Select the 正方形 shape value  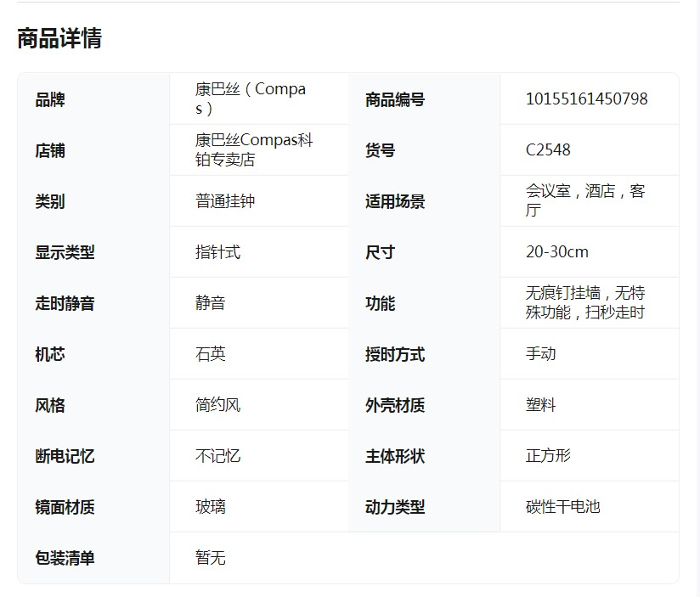(x=548, y=456)
